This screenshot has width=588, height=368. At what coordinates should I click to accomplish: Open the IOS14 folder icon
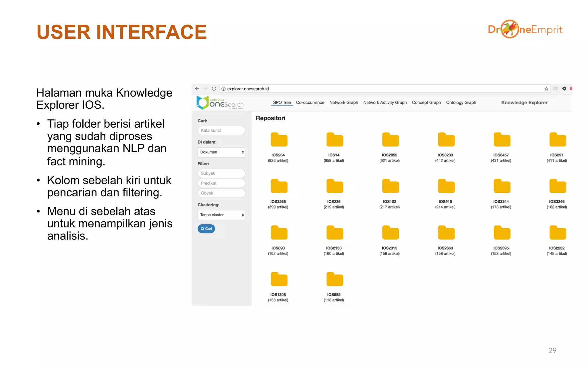[334, 140]
